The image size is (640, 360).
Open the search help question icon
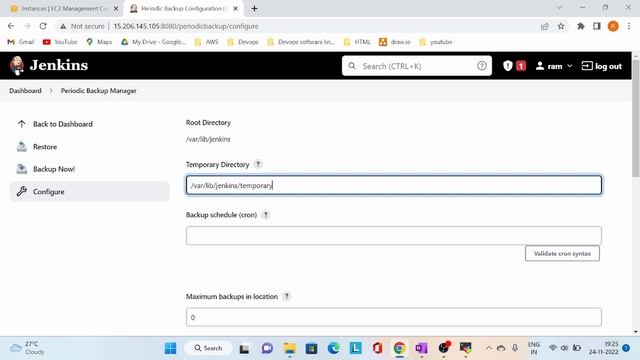482,66
